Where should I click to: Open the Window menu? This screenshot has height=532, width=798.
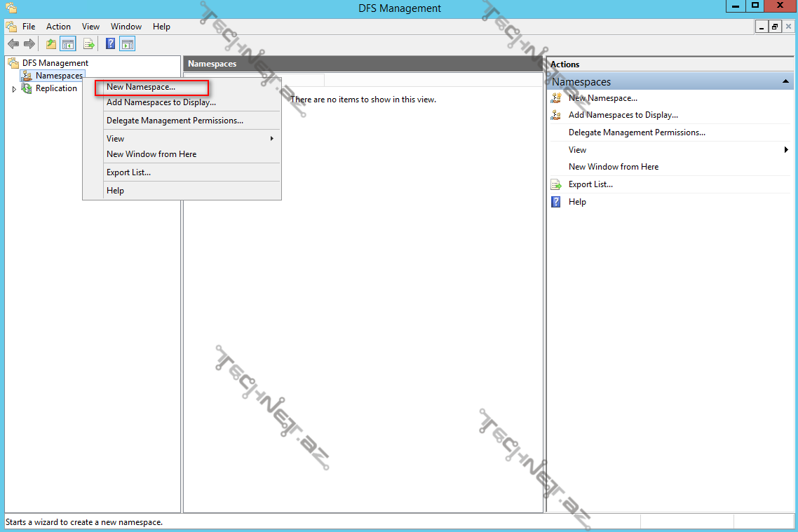126,27
